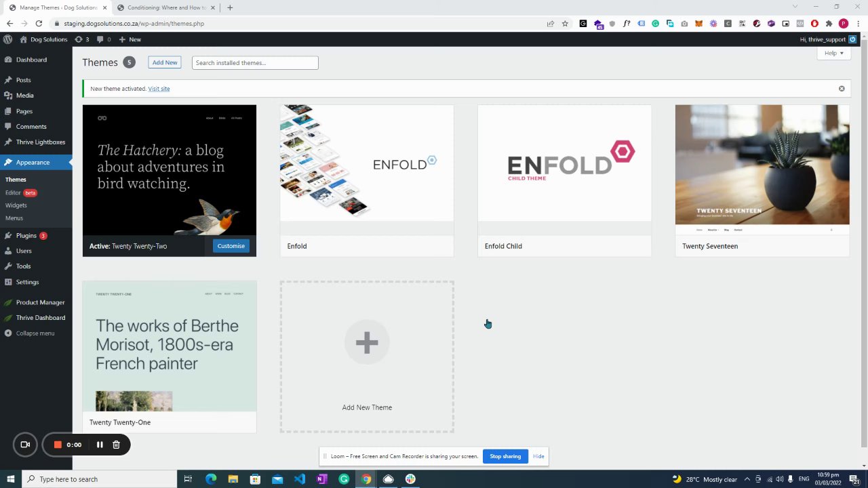
Task: Open the Tools menu
Action: 23,266
